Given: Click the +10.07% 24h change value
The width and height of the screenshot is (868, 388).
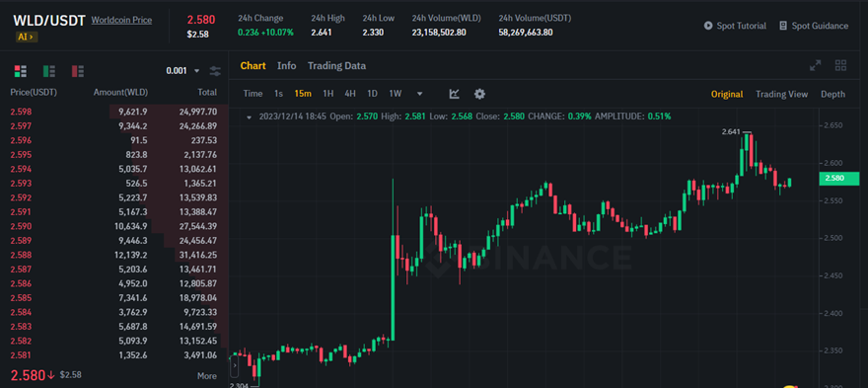Looking at the screenshot, I should 277,33.
